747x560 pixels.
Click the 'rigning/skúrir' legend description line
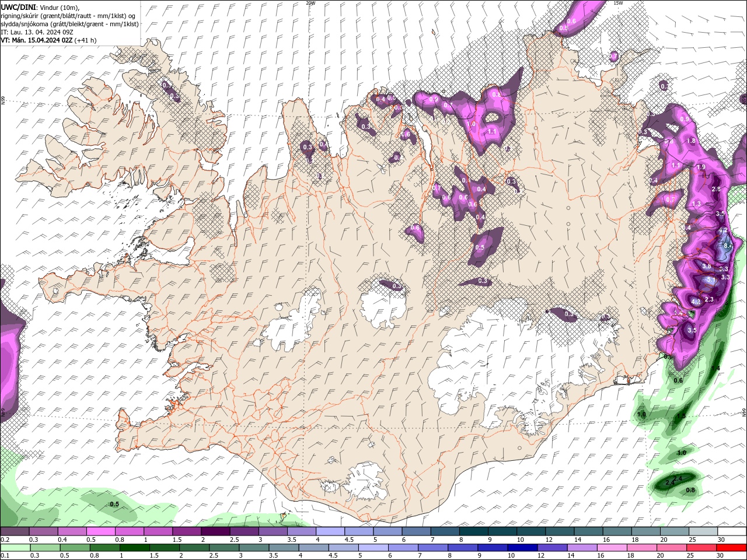coord(68,15)
